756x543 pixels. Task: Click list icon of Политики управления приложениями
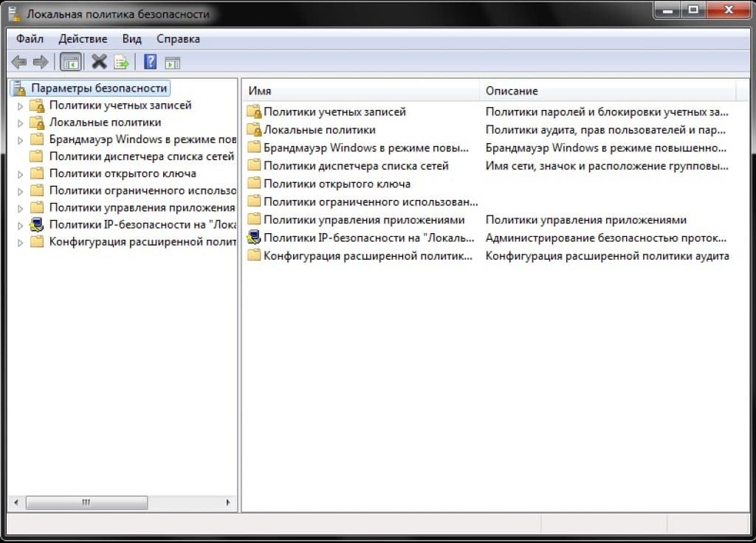tap(254, 220)
